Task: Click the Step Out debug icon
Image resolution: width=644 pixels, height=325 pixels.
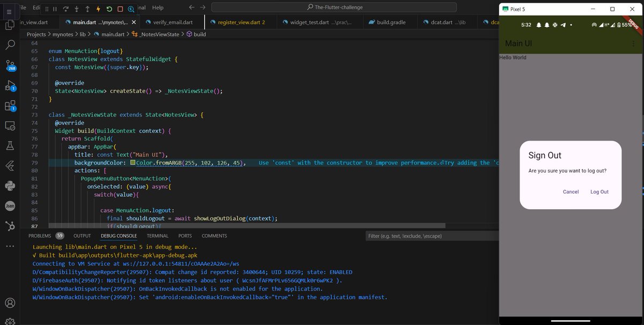Action: (87, 9)
